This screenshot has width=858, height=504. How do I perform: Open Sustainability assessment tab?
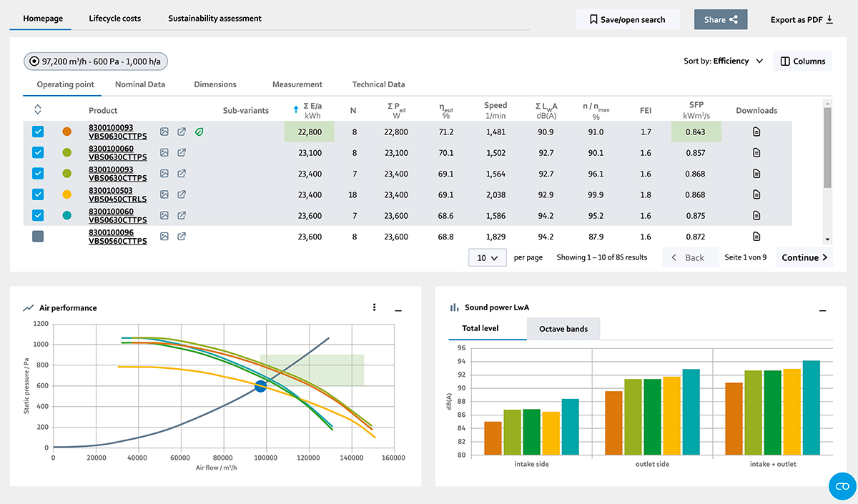214,19
